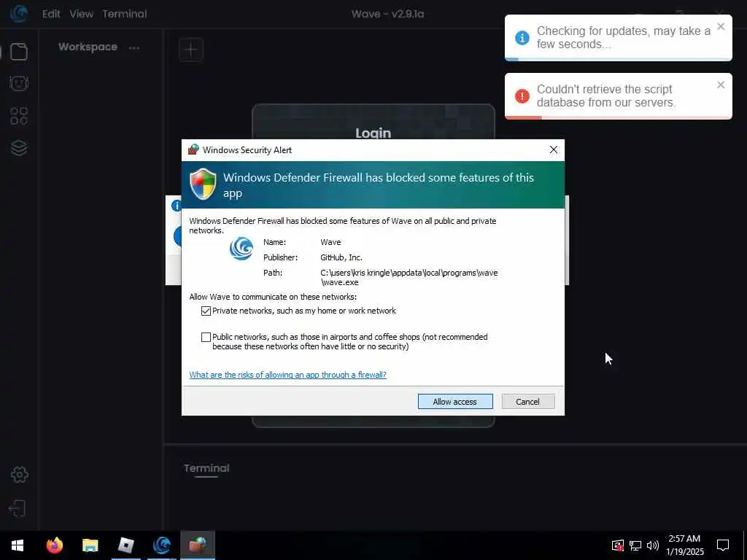Open Windows Start menu
Screen dimensions: 747x560
(18, 545)
